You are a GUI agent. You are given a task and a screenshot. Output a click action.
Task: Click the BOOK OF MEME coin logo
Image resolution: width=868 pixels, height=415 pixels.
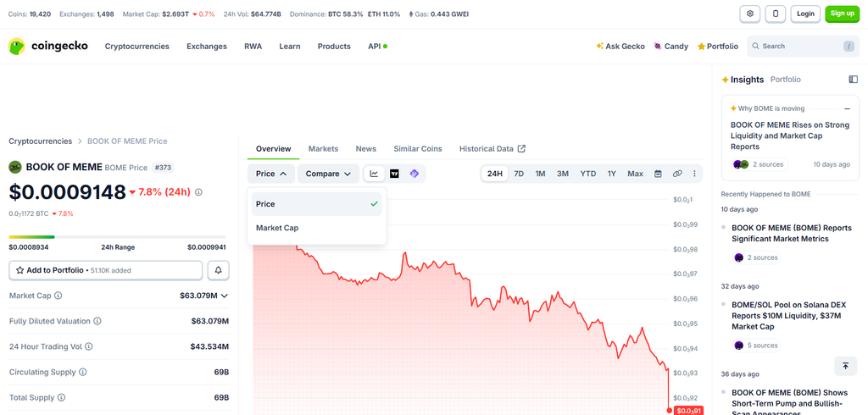coord(15,167)
